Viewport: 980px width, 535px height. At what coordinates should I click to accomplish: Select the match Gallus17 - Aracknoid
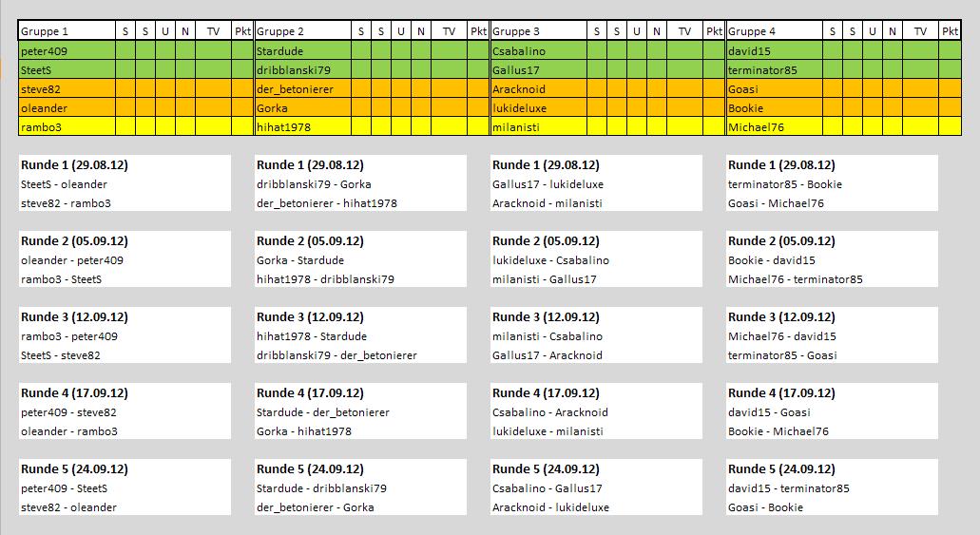click(547, 355)
